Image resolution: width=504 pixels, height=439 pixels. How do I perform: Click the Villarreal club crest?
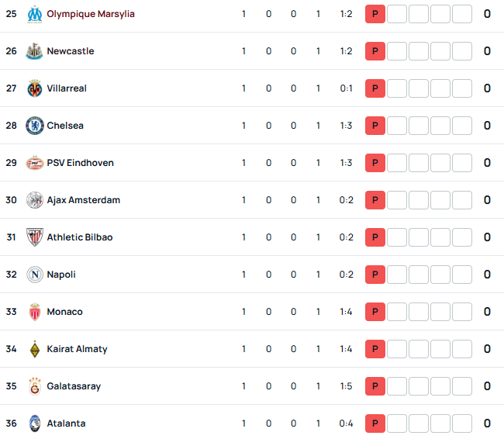point(35,88)
